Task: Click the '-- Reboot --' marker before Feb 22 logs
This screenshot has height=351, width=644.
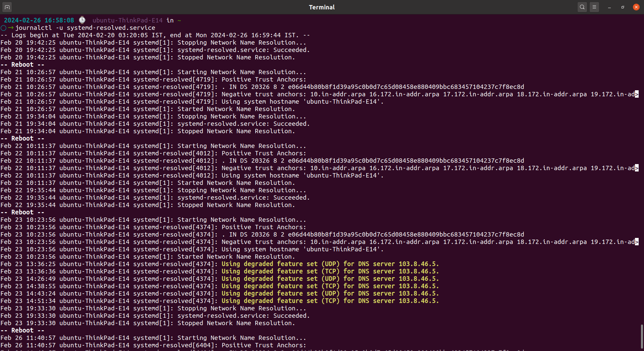Action: [22, 139]
